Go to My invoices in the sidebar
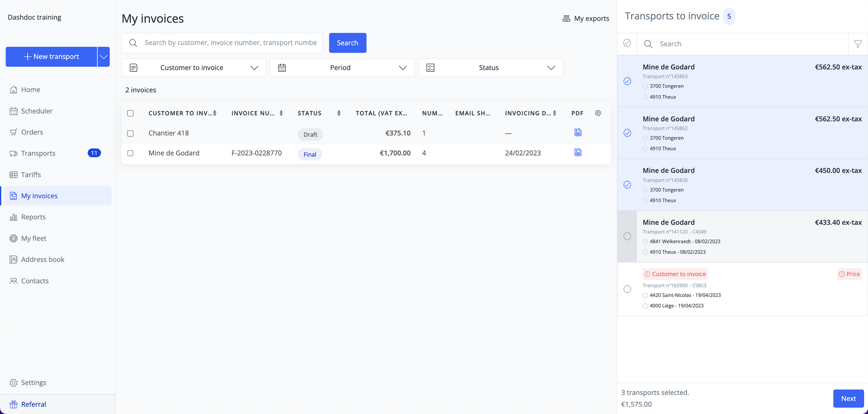868x414 pixels. tap(39, 195)
